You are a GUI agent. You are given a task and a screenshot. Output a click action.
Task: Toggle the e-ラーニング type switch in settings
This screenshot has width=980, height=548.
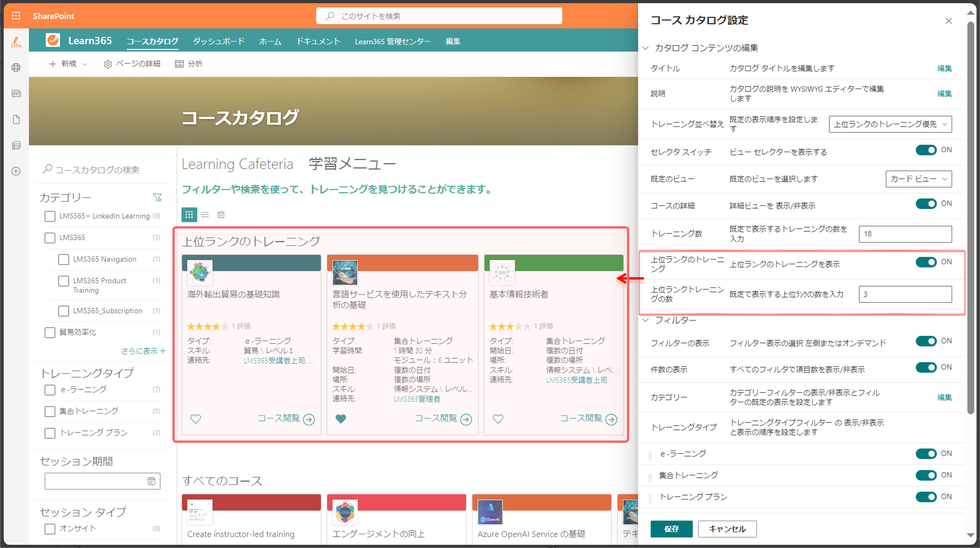click(926, 454)
